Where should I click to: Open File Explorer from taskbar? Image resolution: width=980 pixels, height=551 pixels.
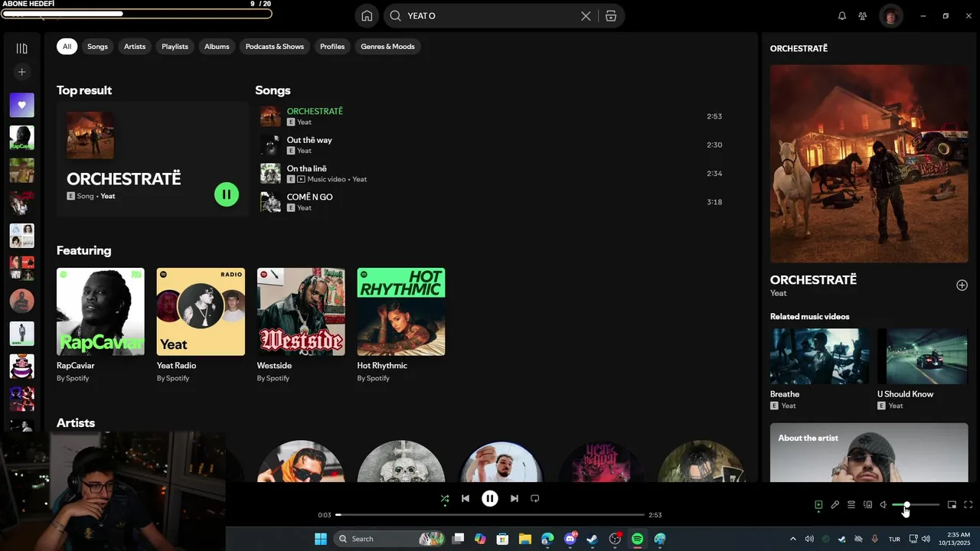click(524, 539)
